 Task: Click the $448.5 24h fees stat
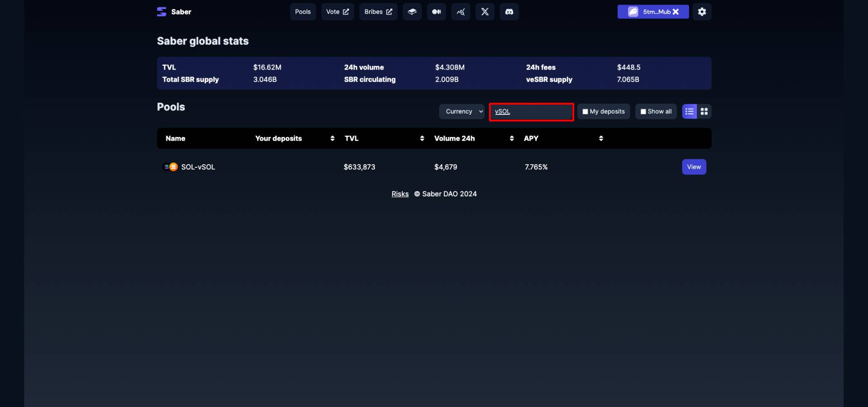click(629, 67)
